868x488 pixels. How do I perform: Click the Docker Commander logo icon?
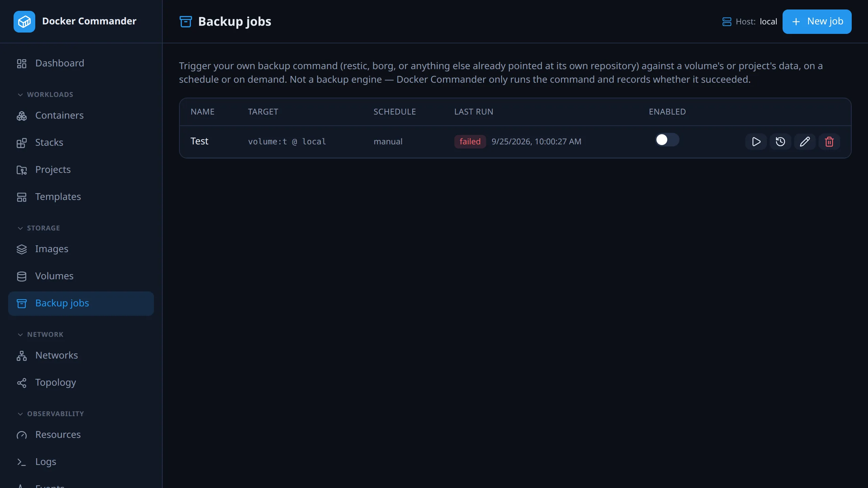point(24,22)
